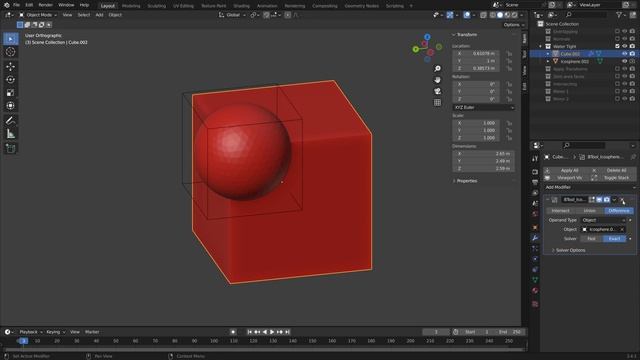The image size is (640, 360).
Task: Click the Jump to Start playback button
Action: [250, 332]
